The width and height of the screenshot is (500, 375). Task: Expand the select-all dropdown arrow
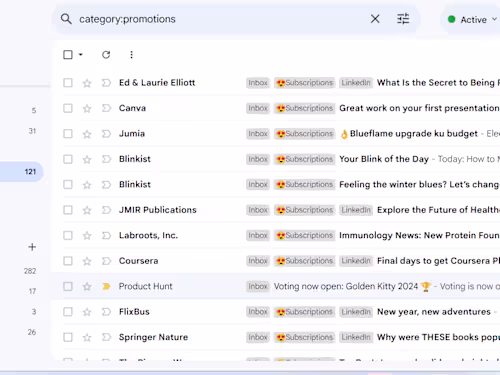point(81,55)
